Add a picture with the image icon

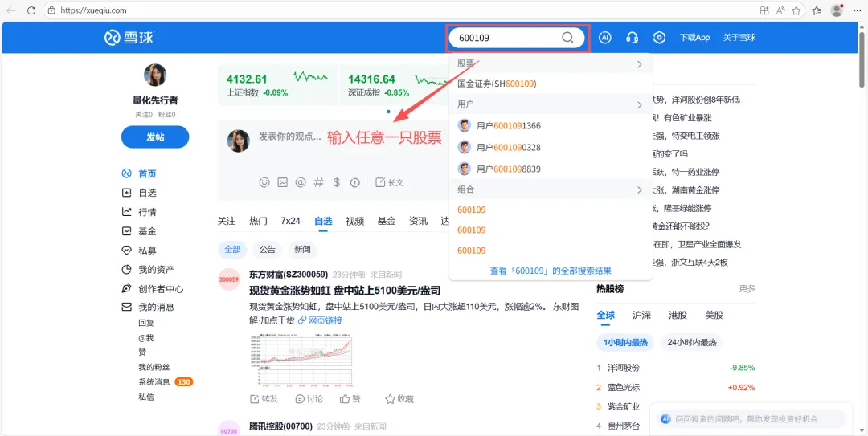pos(282,182)
